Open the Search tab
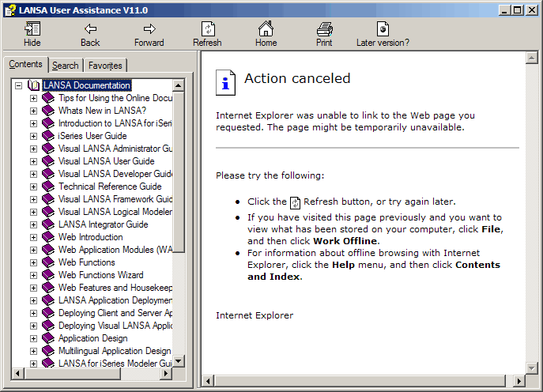The width and height of the screenshot is (543, 392). click(x=66, y=66)
